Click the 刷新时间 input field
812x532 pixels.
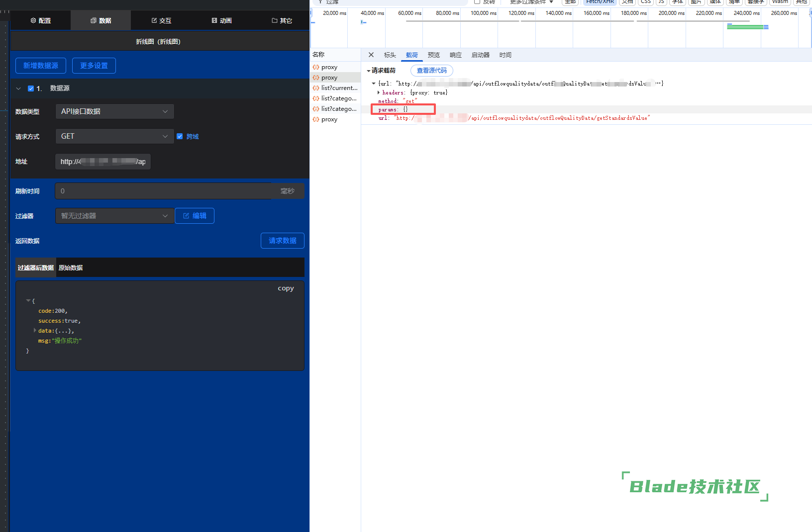[164, 191]
